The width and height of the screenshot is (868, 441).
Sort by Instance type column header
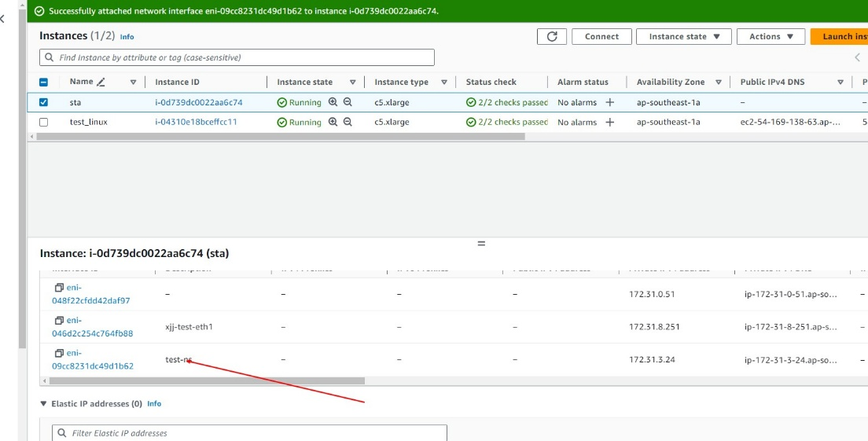tap(401, 82)
